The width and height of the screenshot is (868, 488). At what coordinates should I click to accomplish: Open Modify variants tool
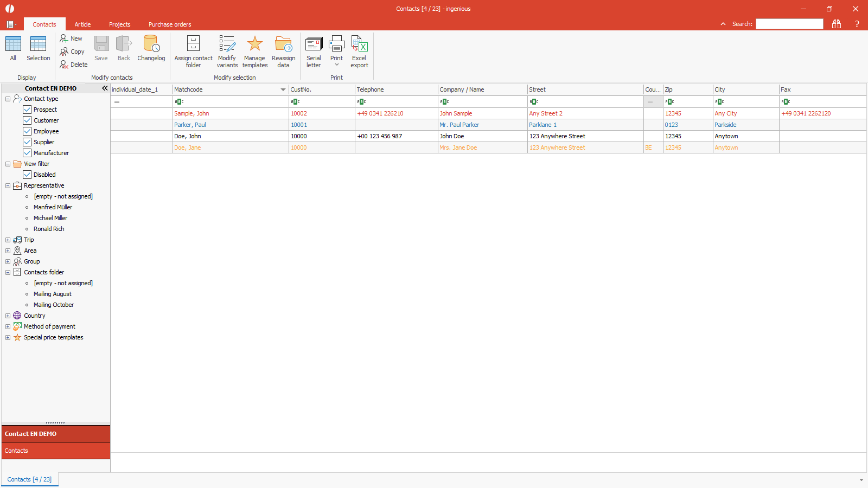click(x=227, y=44)
